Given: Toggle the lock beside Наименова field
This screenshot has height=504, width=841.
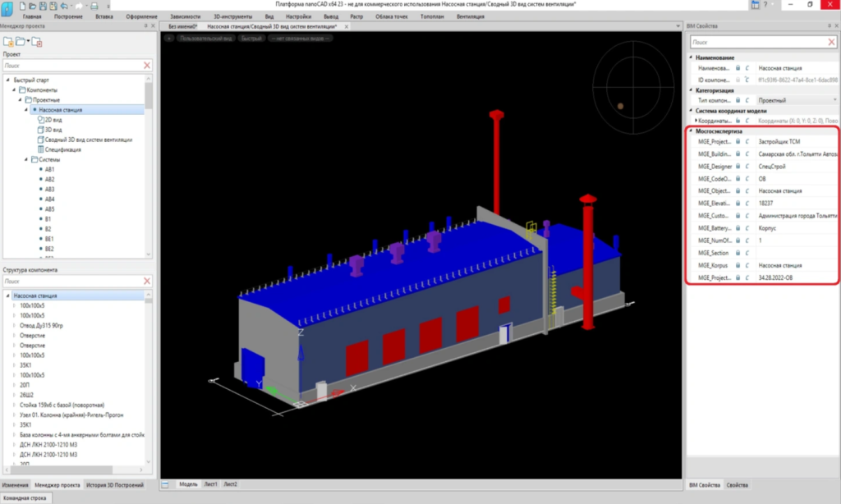Looking at the screenshot, I should tap(738, 67).
